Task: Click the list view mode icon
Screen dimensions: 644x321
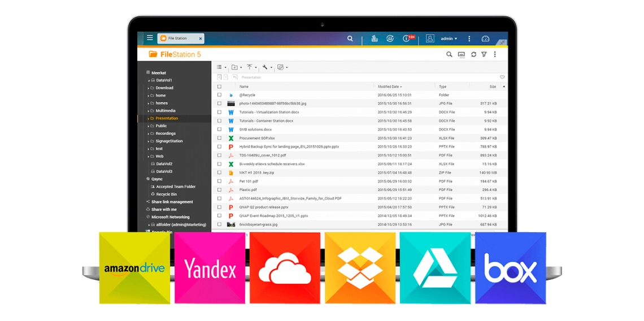Action: [x=219, y=67]
